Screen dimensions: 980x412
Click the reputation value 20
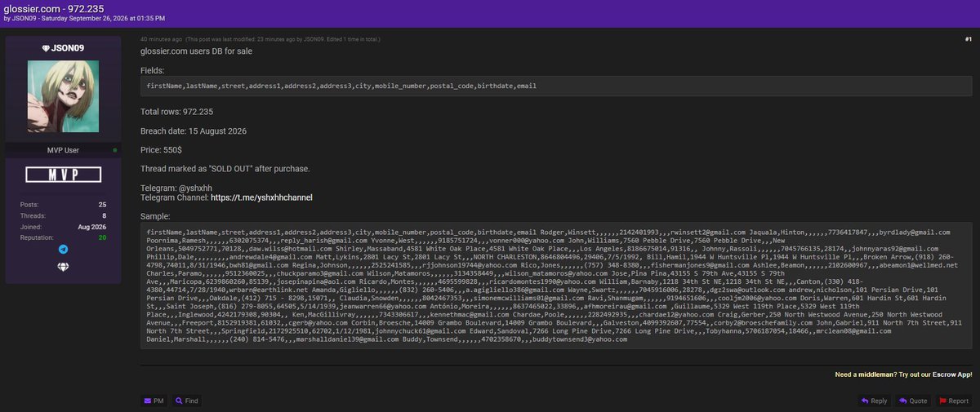[x=103, y=237]
